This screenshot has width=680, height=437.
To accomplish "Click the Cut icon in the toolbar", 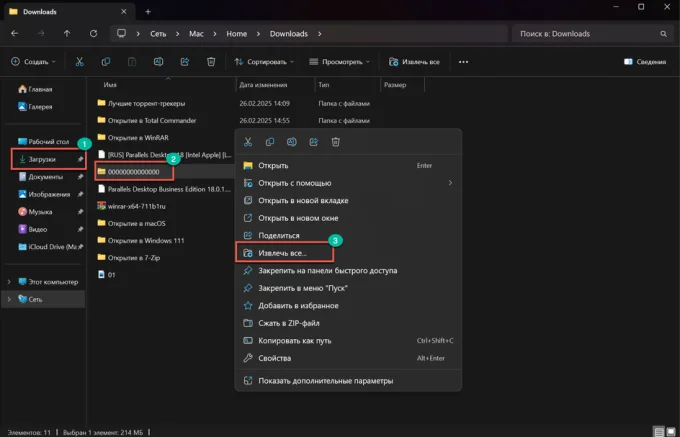I will coord(79,62).
